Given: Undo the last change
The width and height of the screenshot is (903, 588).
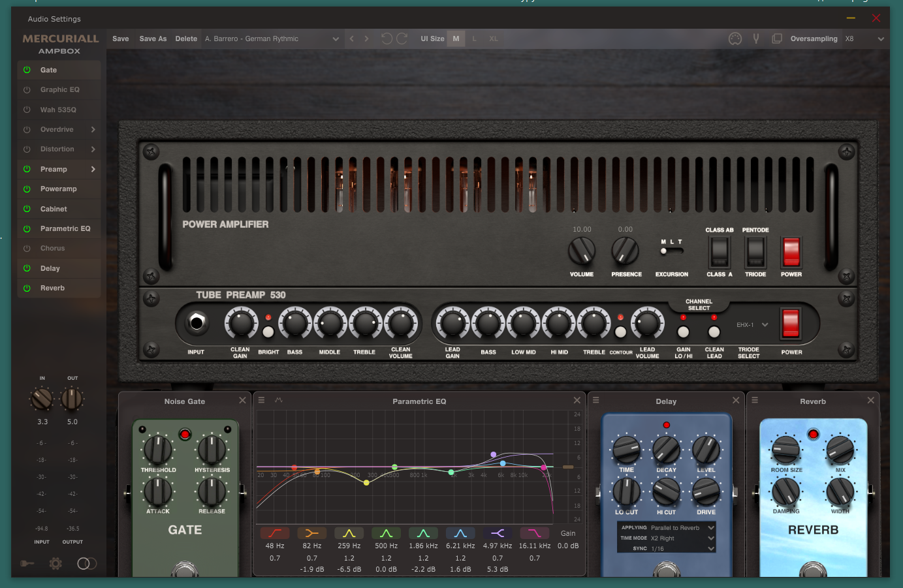Looking at the screenshot, I should pos(387,39).
